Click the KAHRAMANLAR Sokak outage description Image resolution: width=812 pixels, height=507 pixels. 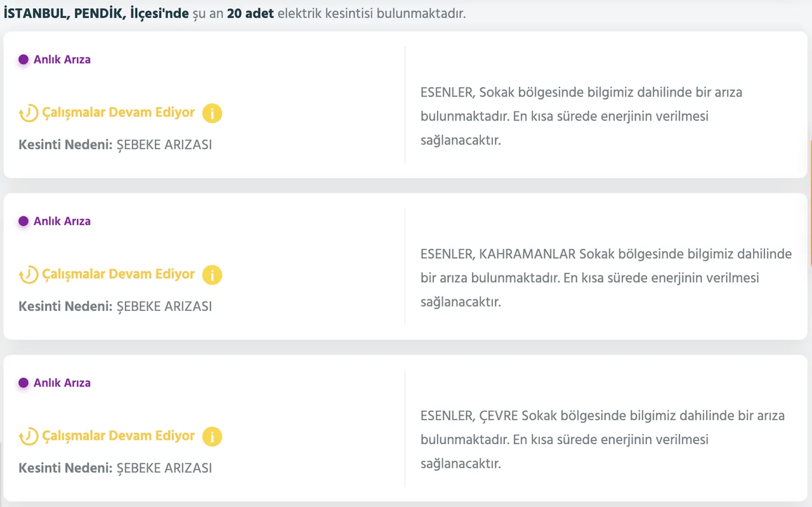point(606,277)
